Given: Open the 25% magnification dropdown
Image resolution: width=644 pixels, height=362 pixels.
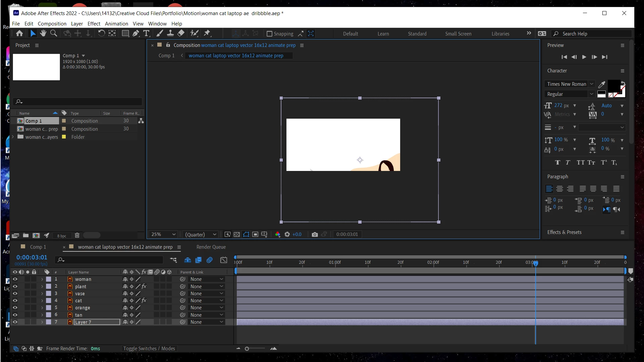Looking at the screenshot, I should [x=163, y=234].
